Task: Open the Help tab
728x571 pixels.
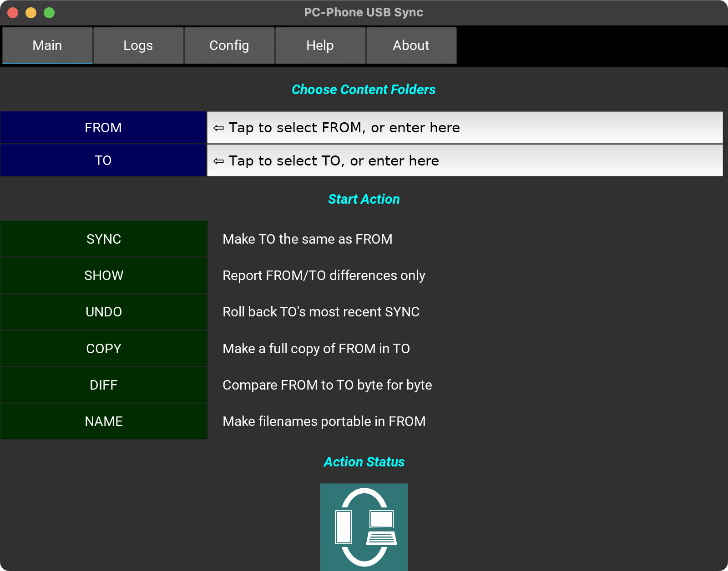Action: pos(320,45)
